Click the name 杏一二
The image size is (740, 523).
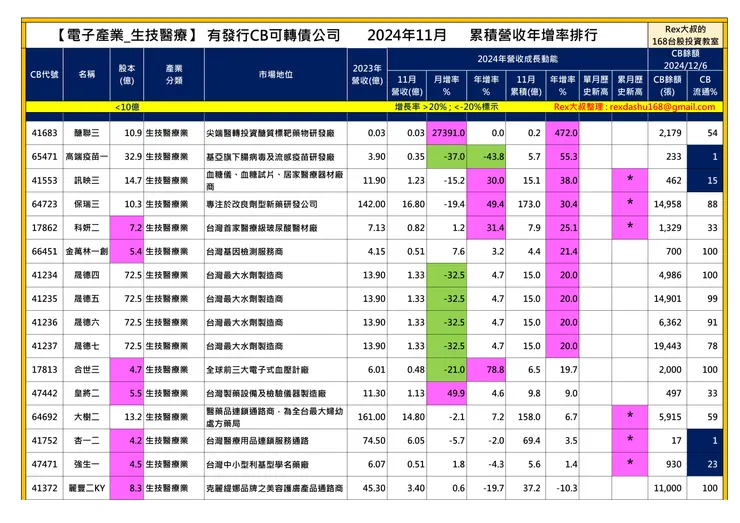pyautogui.click(x=87, y=440)
